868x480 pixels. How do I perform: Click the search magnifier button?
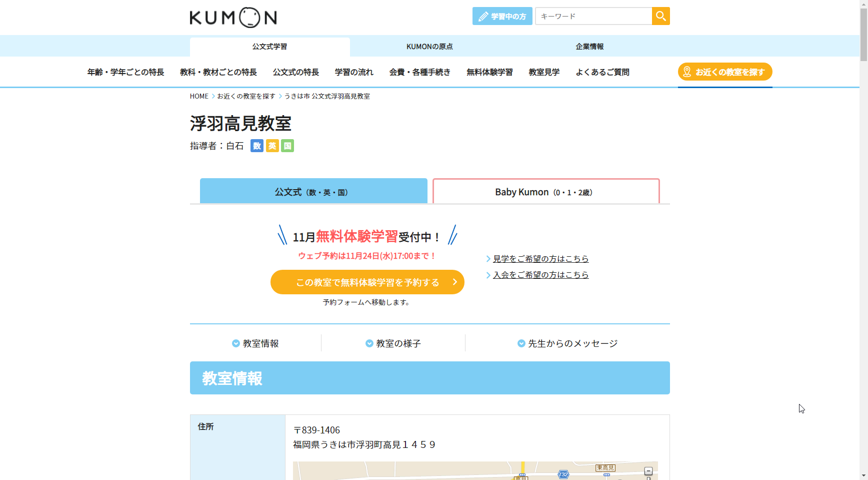tap(660, 16)
